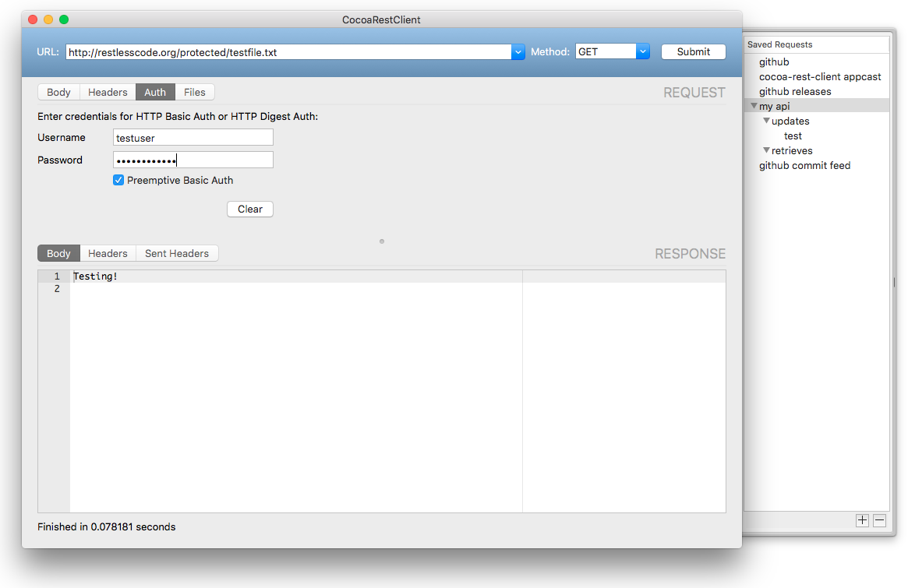Select 'test' saved request
Screen dimensions: 908x588
click(793, 136)
